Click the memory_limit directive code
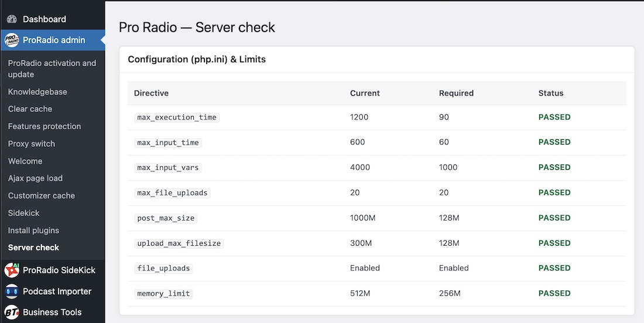The image size is (644, 323). (163, 293)
